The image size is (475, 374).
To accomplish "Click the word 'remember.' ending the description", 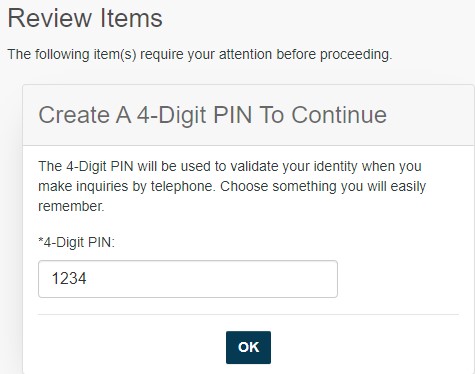I will [x=71, y=207].
